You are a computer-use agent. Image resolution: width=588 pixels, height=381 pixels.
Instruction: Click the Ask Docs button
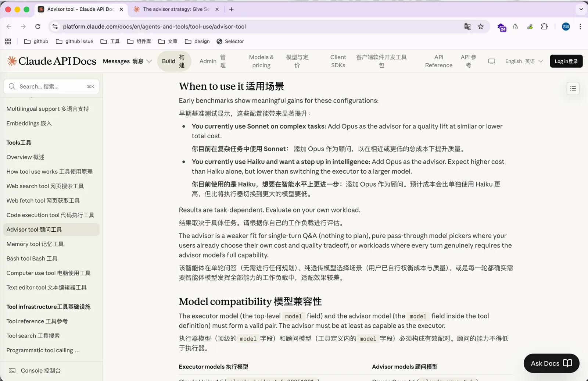coord(551,363)
